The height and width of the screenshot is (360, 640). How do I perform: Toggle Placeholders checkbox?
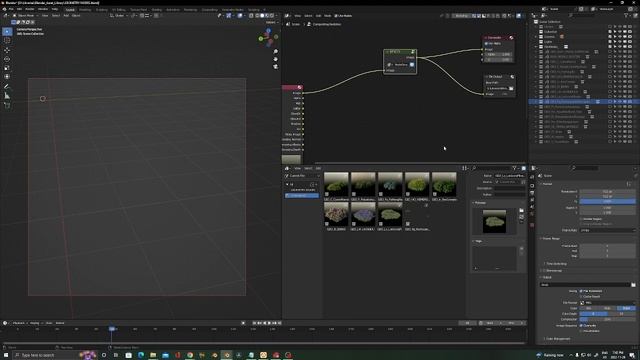581,331
